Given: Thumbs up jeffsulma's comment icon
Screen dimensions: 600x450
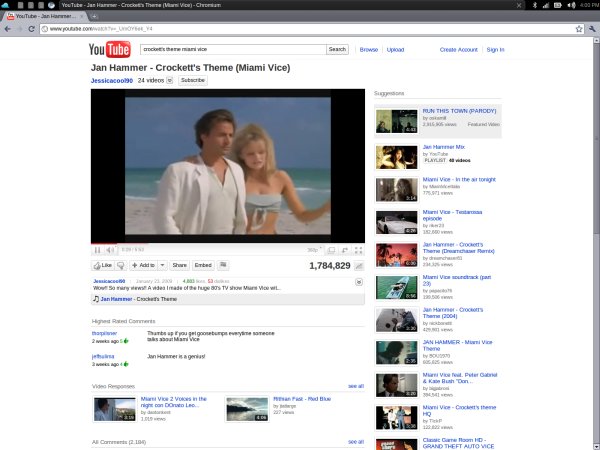Looking at the screenshot, I should coord(126,364).
